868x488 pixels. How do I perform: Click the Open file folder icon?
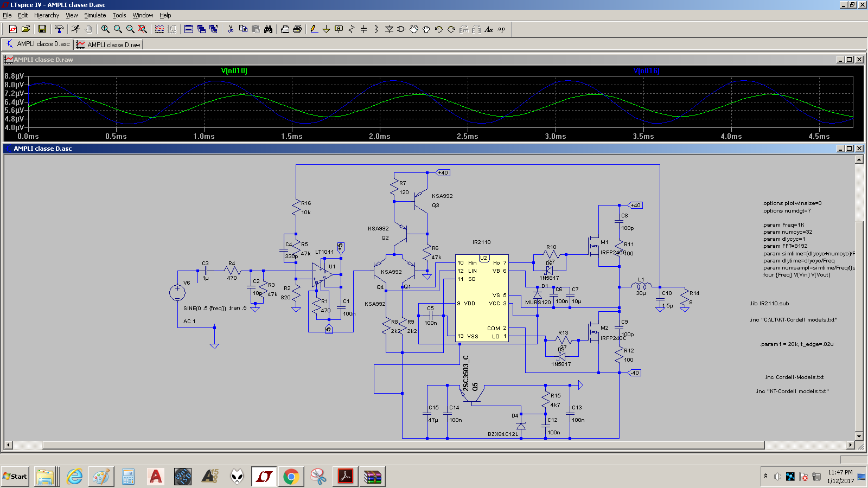(x=25, y=29)
